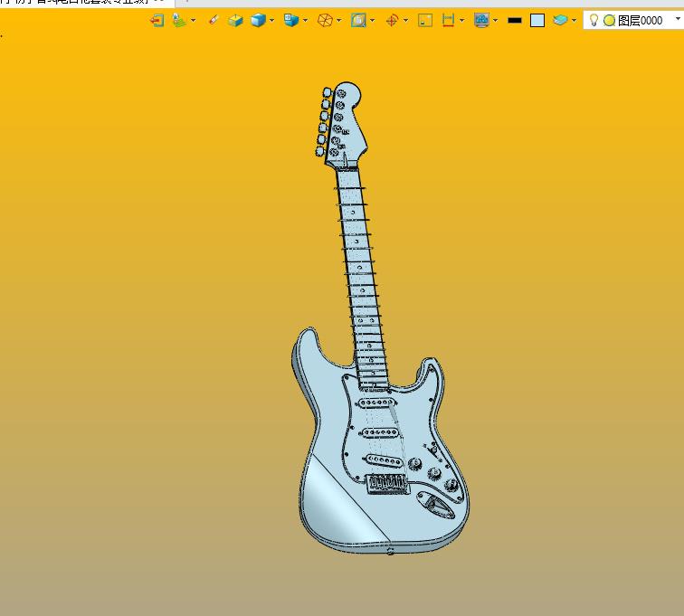Click the teal layer manager icon

point(560,20)
